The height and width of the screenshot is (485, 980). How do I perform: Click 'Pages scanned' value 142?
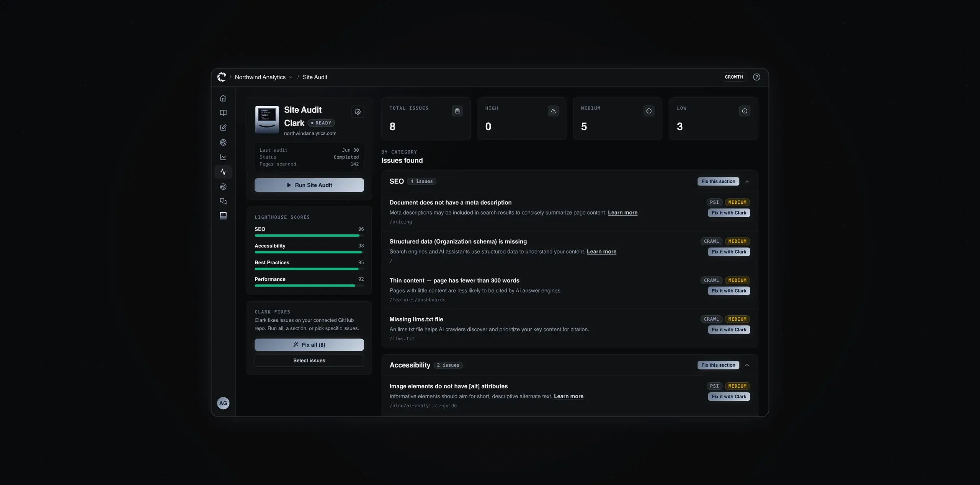tap(354, 164)
